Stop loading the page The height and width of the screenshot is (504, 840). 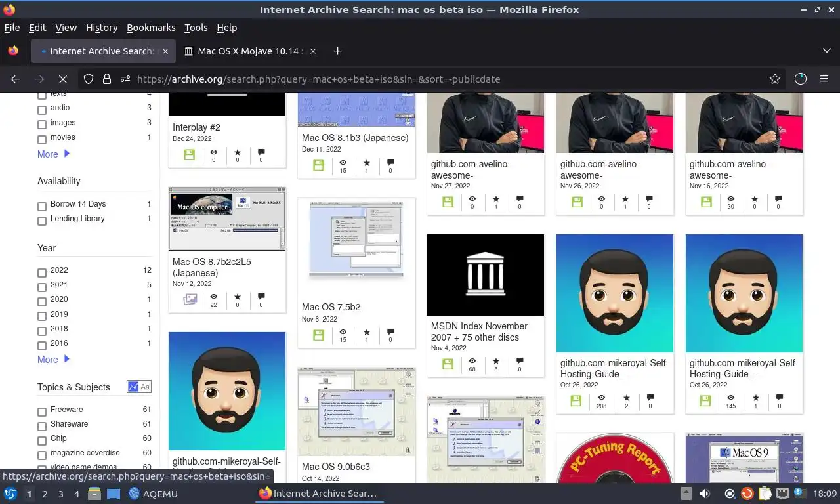click(63, 79)
